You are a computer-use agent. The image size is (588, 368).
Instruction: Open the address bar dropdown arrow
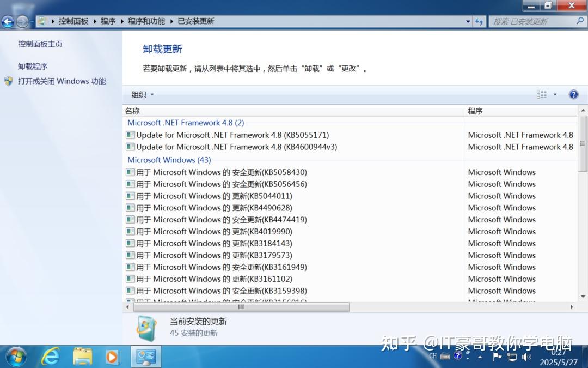click(467, 21)
